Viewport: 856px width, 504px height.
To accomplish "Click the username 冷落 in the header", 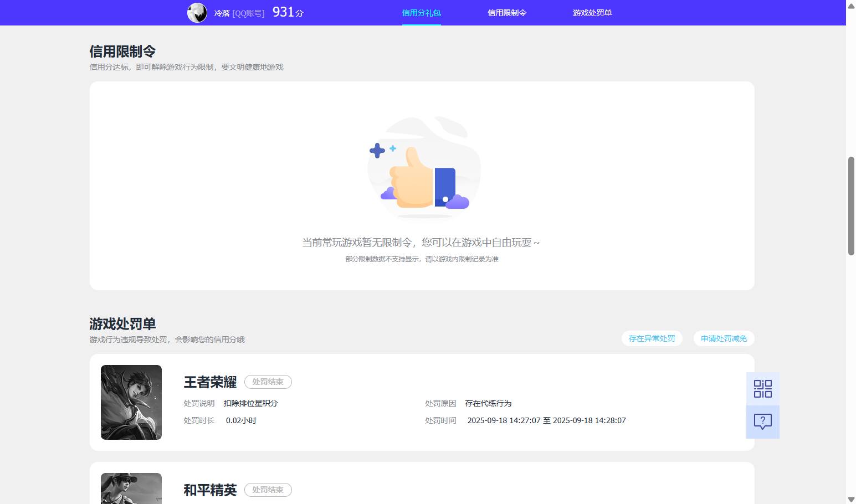I will coord(222,13).
